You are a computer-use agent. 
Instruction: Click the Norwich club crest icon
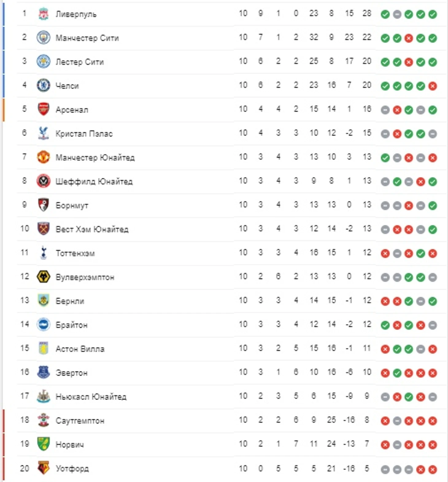(x=43, y=444)
